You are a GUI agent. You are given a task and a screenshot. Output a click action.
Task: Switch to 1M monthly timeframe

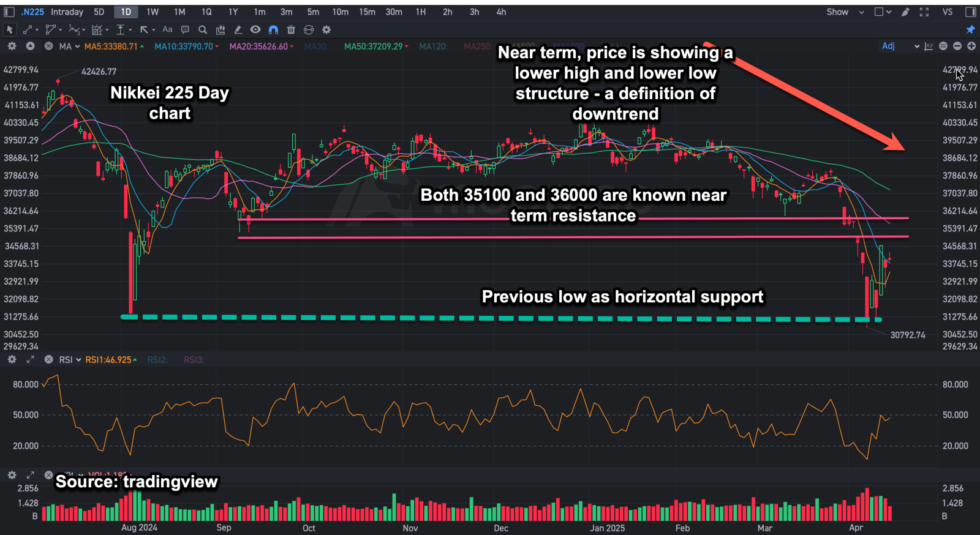[179, 12]
